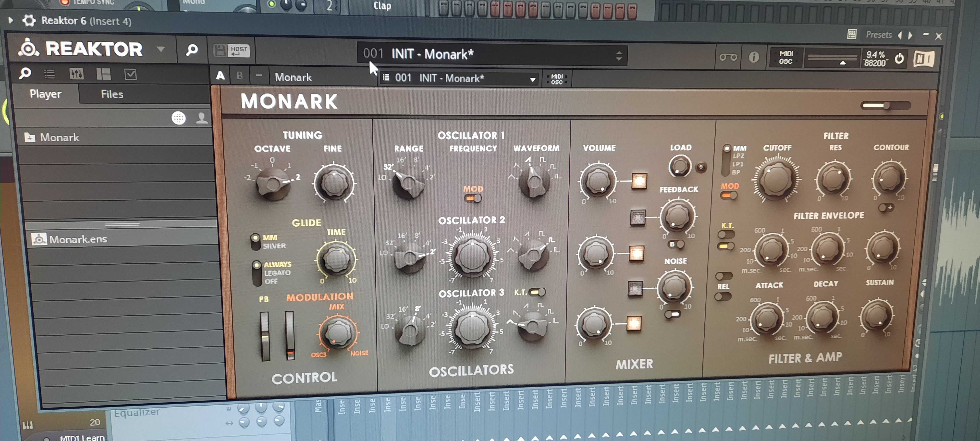The height and width of the screenshot is (441, 980).
Task: Toggle the Filter MOD switch
Action: point(729,196)
